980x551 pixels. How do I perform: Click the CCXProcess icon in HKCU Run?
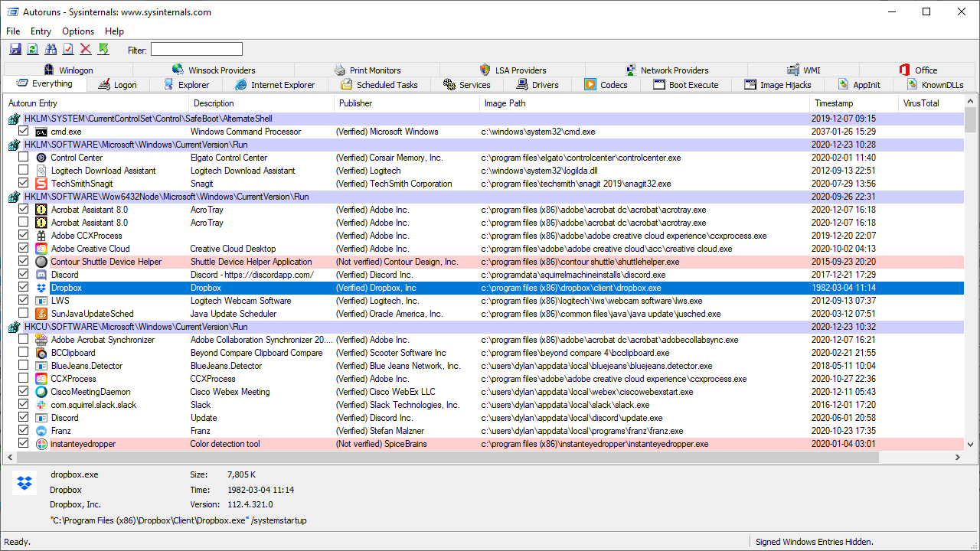tap(41, 379)
